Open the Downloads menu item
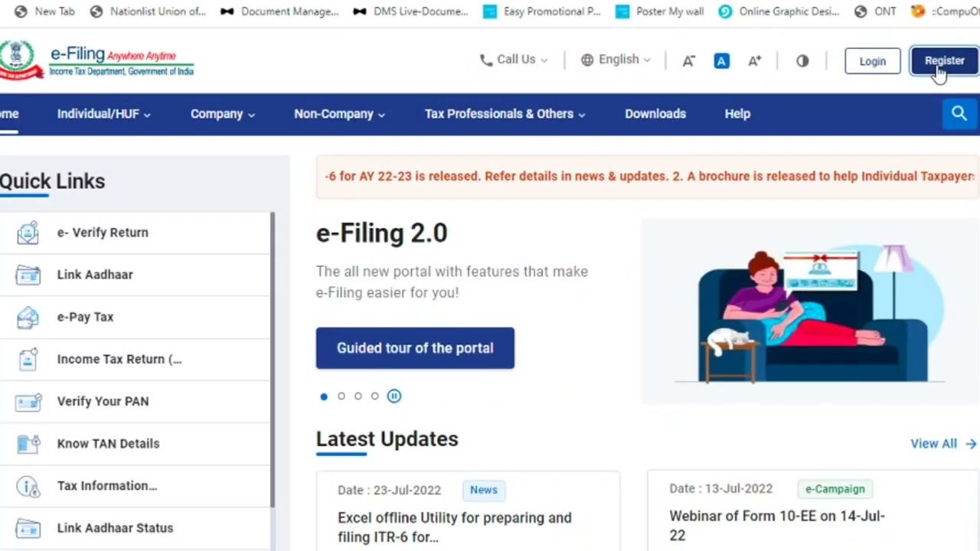This screenshot has height=551, width=980. pos(655,114)
